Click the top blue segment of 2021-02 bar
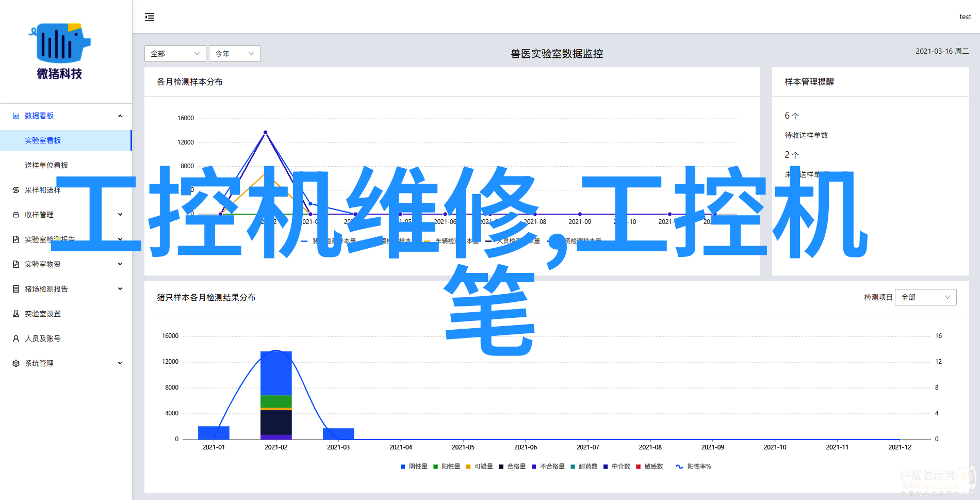This screenshot has height=500, width=980. (276, 374)
